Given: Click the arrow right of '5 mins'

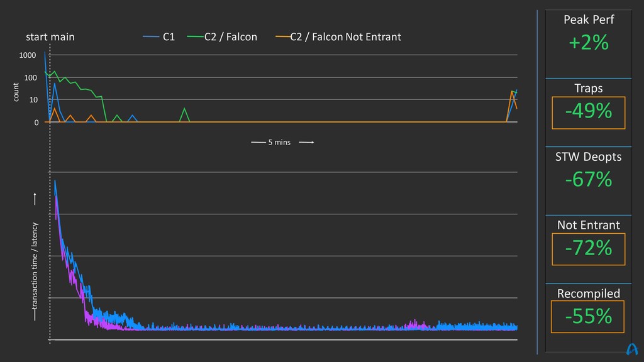Looking at the screenshot, I should [x=306, y=143].
